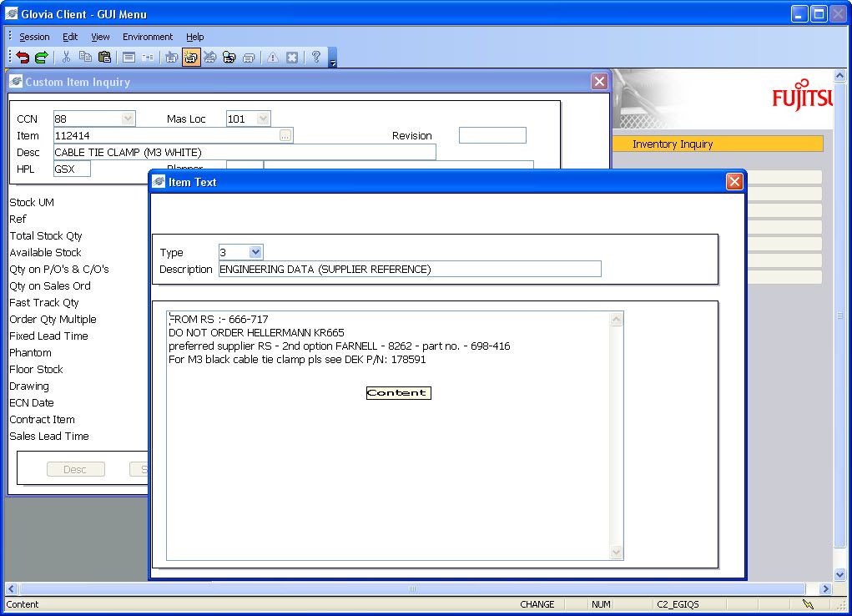
Task: Click the text area's scroll down arrow
Action: (617, 553)
